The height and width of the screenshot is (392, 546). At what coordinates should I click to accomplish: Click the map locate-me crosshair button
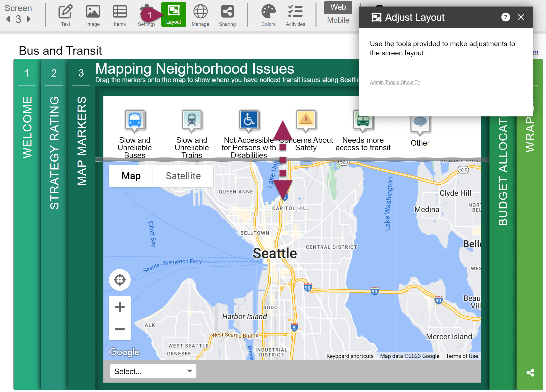120,280
